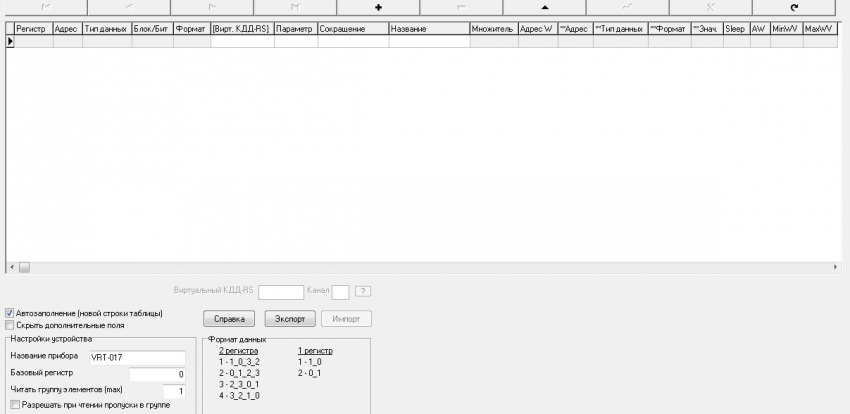The image size is (850, 414).
Task: Click the delete record minus icon
Action: [x=461, y=7]
